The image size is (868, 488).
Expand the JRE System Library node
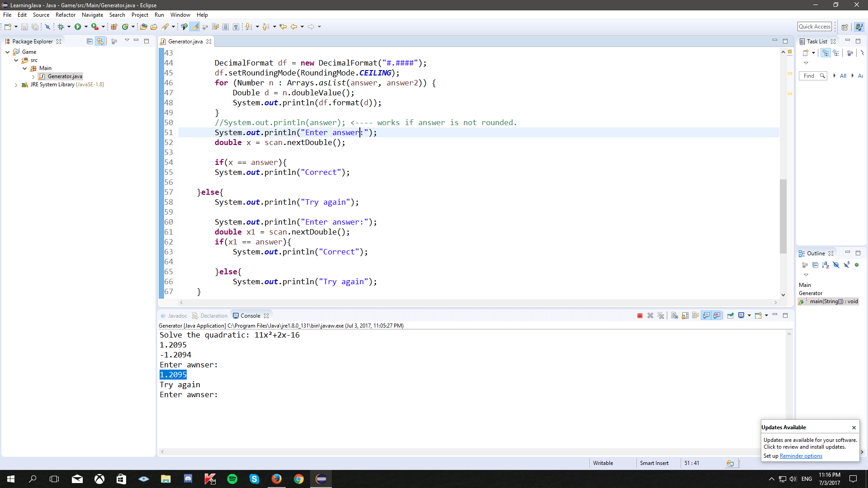16,85
